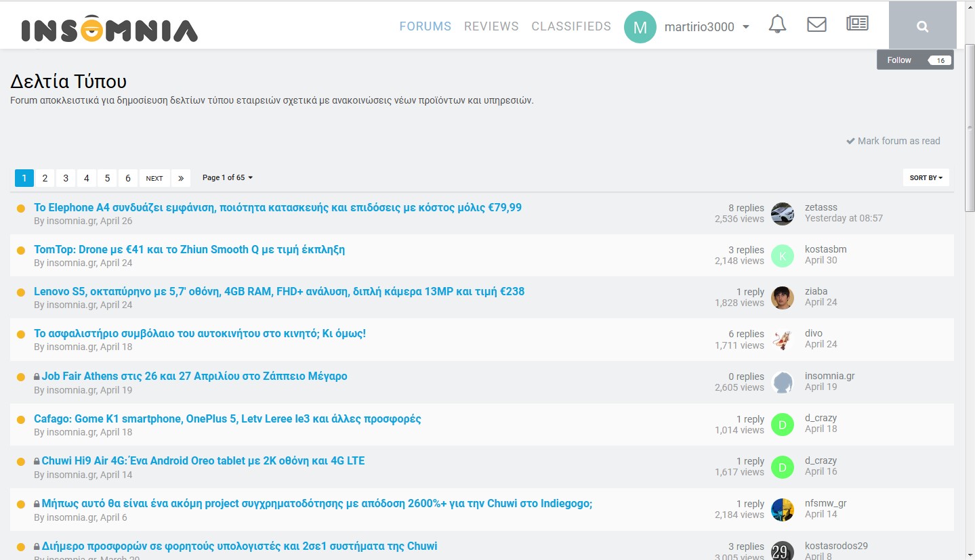
Task: Click the Next page button
Action: click(154, 178)
